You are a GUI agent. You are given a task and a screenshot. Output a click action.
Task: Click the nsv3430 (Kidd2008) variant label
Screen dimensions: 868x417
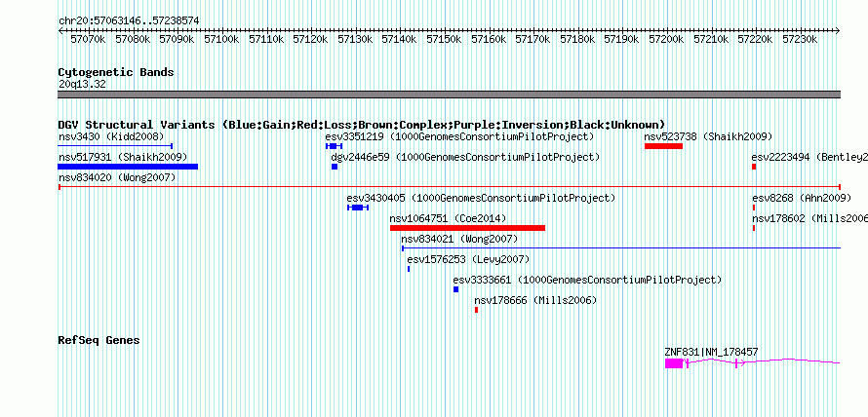111,136
